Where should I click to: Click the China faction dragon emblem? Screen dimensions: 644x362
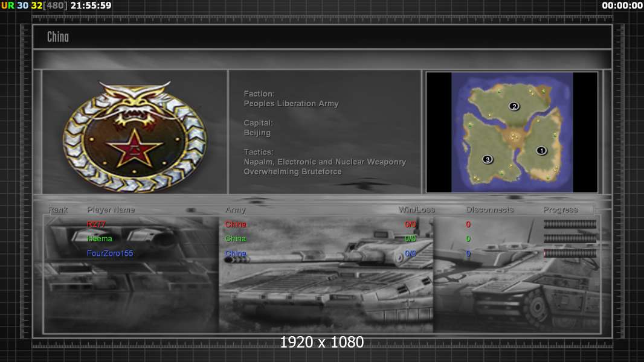[135, 136]
